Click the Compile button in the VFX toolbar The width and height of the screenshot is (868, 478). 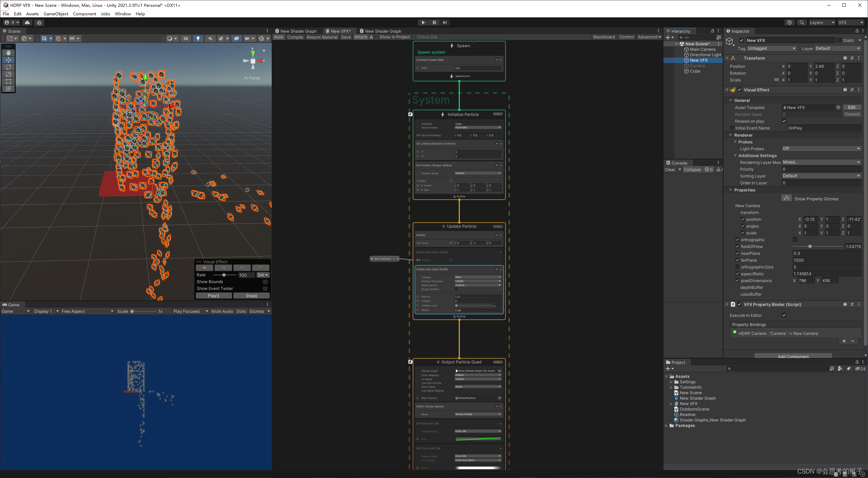[295, 37]
